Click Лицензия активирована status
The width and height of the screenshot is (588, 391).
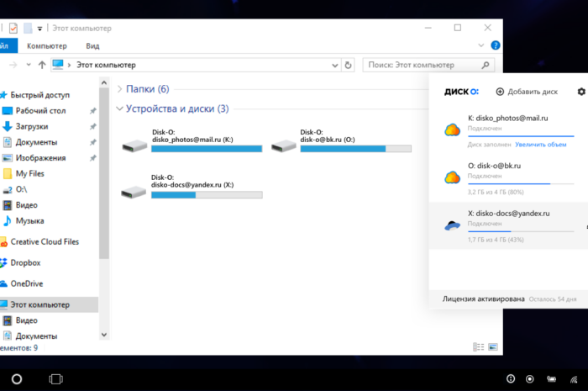point(483,299)
